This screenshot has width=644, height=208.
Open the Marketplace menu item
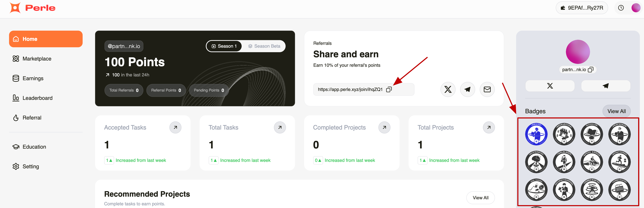pyautogui.click(x=37, y=59)
